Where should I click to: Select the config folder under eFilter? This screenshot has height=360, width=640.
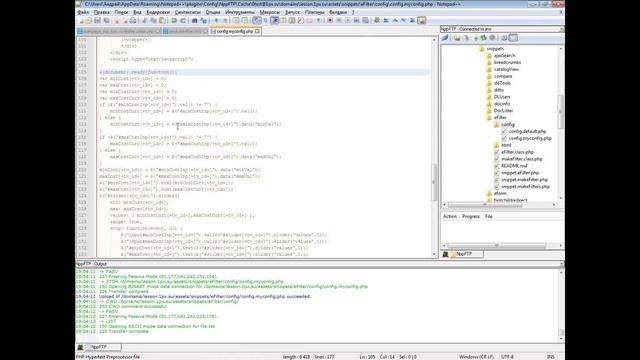508,124
